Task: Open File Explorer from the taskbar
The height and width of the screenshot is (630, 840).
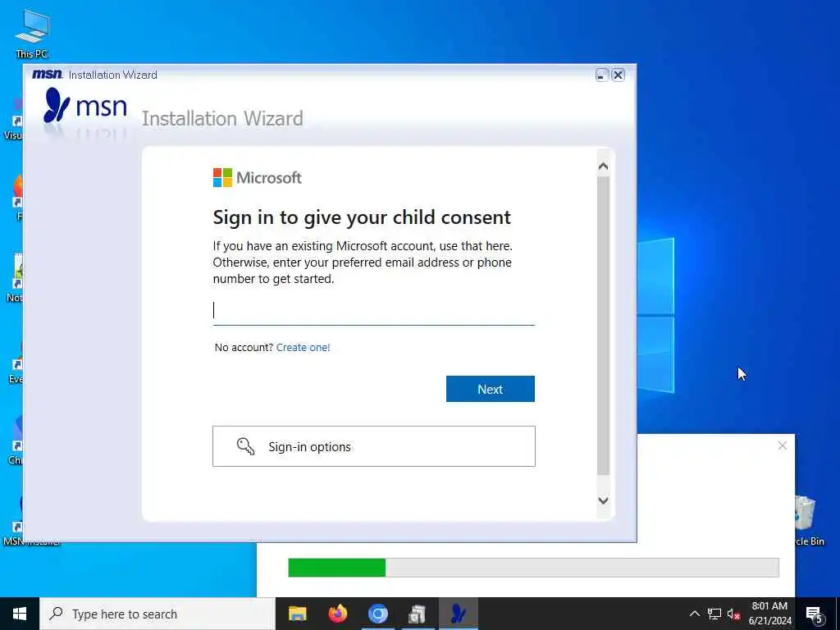Action: pos(297,614)
